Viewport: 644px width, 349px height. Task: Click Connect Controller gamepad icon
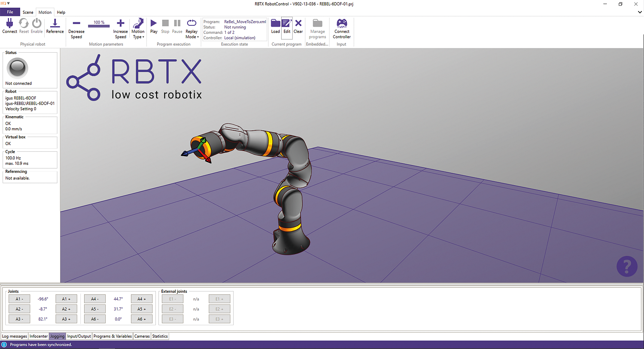342,23
